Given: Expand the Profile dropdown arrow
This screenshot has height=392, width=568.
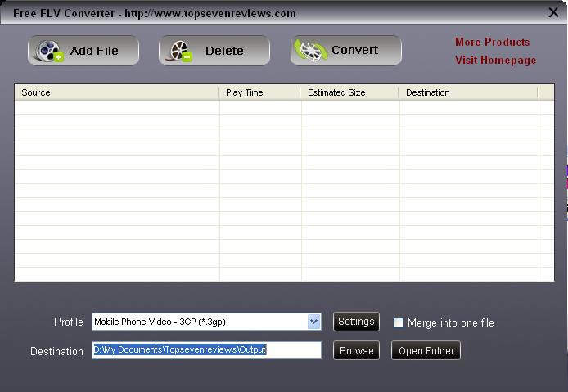Looking at the screenshot, I should (x=313, y=322).
